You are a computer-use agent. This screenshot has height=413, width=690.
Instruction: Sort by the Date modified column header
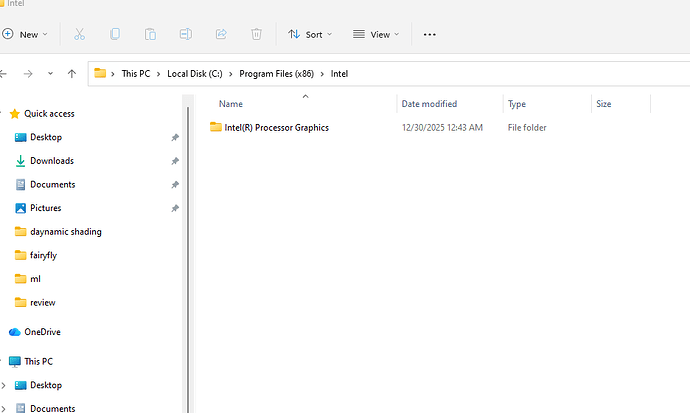[x=429, y=104]
